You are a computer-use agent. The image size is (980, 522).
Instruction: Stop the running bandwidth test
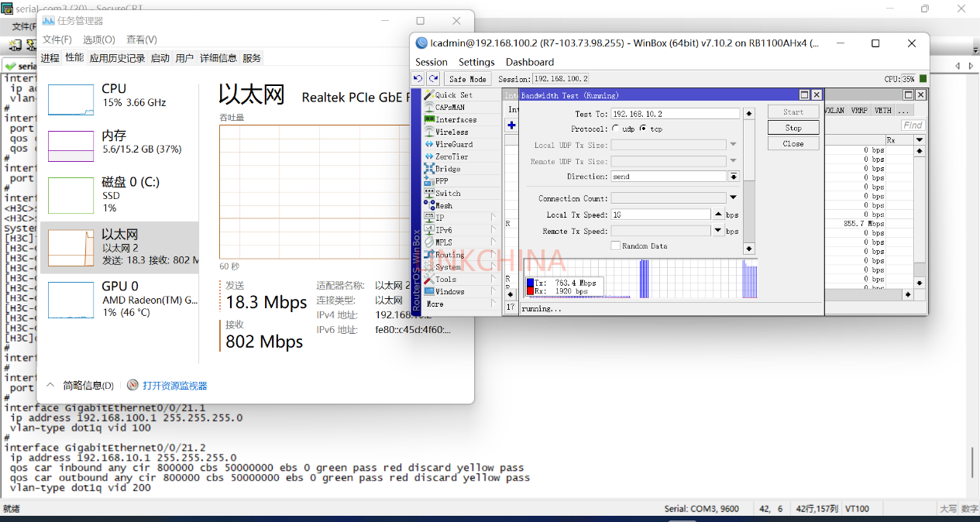(x=793, y=128)
